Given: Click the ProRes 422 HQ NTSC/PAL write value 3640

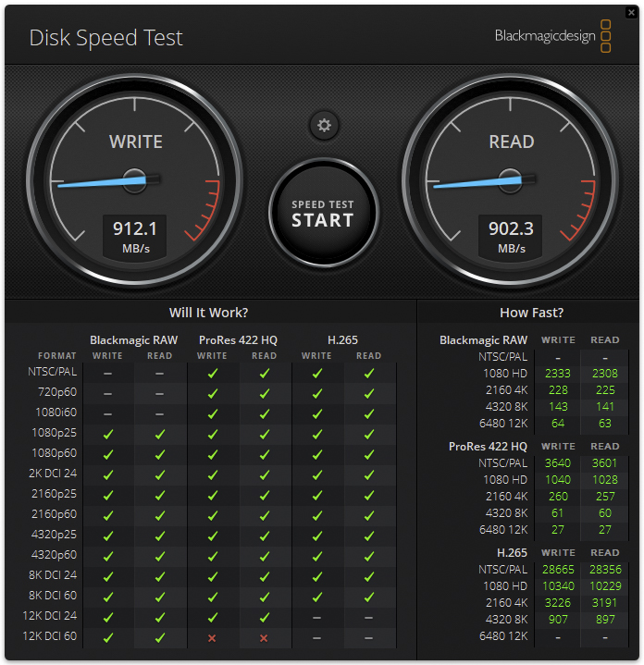Looking at the screenshot, I should [x=558, y=463].
